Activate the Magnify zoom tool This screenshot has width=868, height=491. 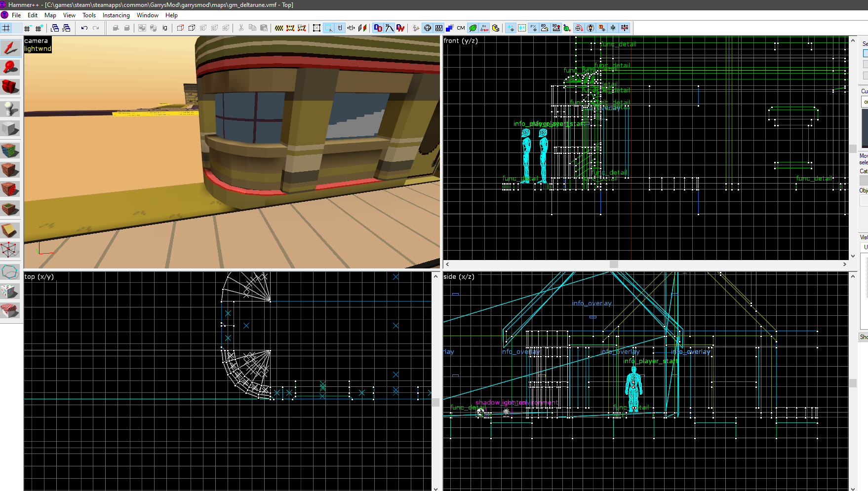[10, 67]
